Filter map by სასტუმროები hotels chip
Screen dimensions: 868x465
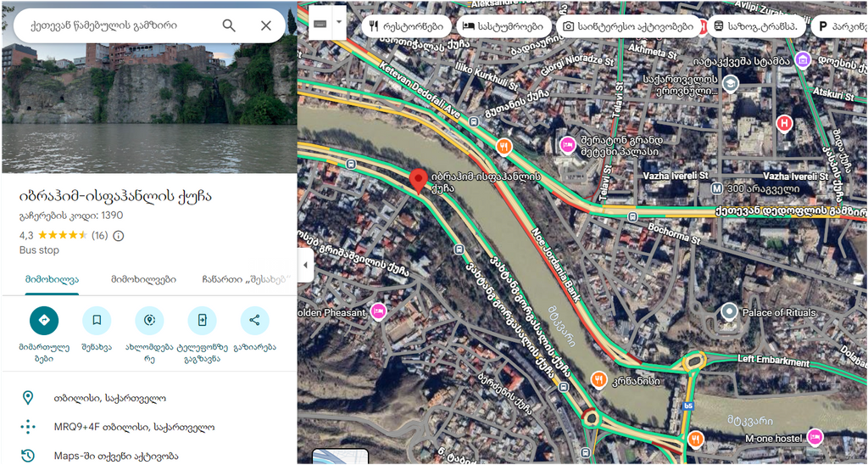click(x=504, y=26)
